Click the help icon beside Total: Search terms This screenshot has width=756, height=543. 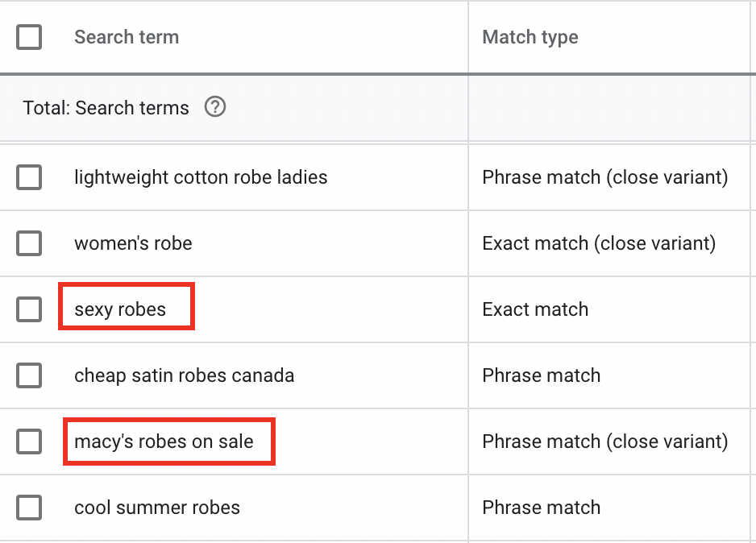(215, 107)
